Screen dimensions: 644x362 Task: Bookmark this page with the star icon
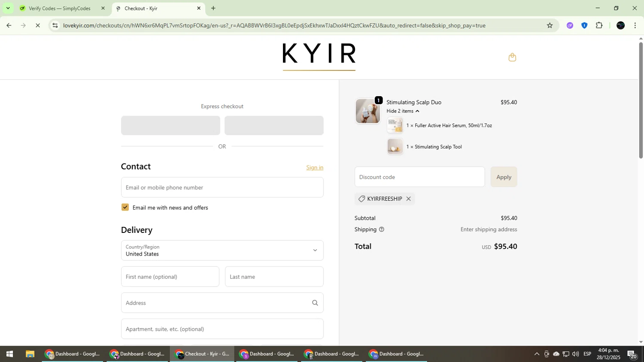coord(550,25)
